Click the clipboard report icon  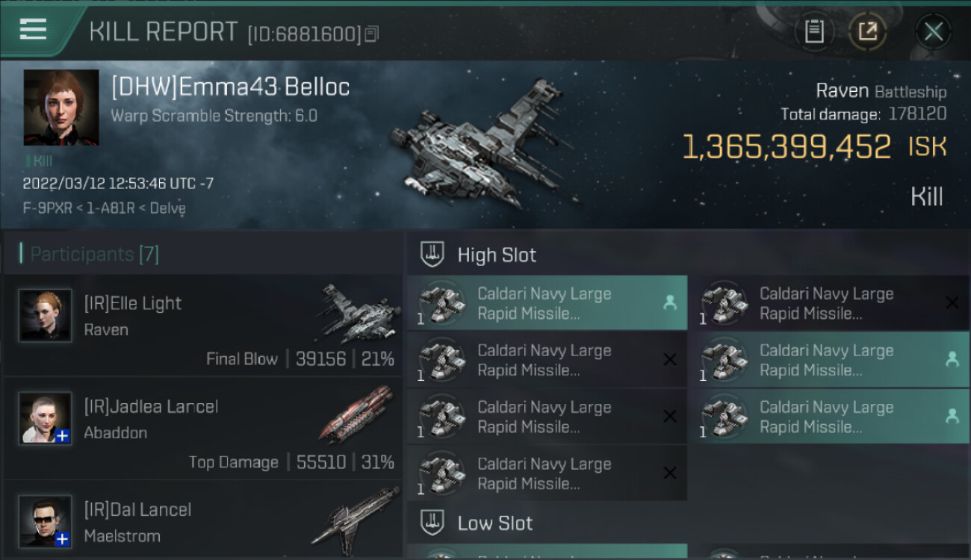pos(813,31)
